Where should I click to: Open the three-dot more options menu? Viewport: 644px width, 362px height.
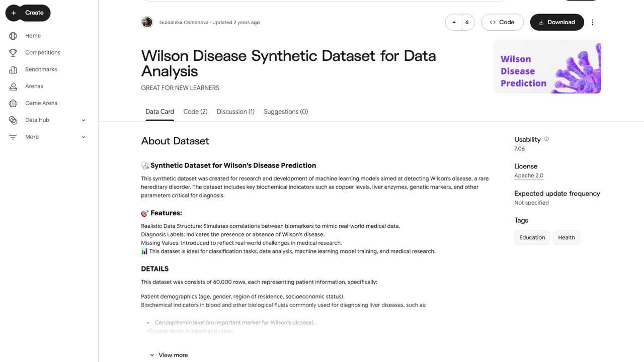coord(592,22)
